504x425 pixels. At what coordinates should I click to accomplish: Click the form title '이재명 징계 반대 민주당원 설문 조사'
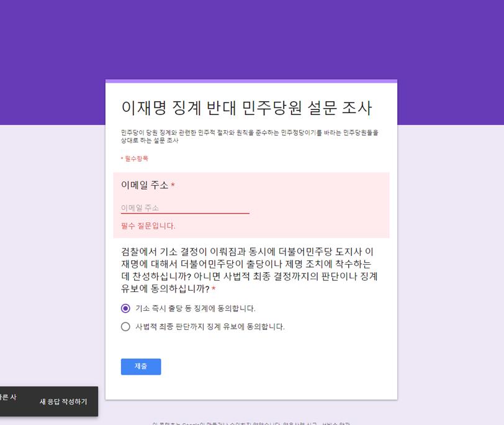246,107
